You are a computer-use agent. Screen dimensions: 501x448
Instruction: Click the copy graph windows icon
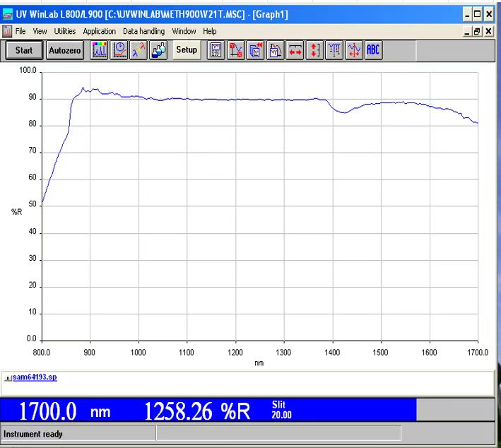point(255,50)
